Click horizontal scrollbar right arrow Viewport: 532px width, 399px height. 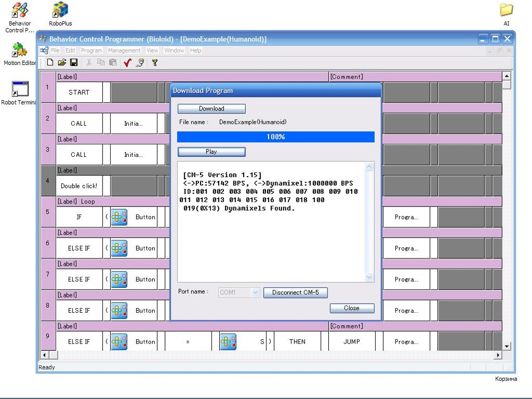498,355
